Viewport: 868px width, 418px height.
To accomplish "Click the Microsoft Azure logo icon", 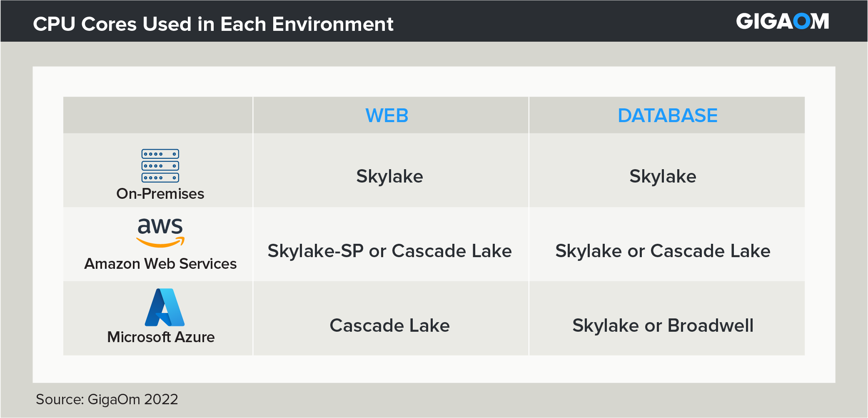I will point(165,307).
